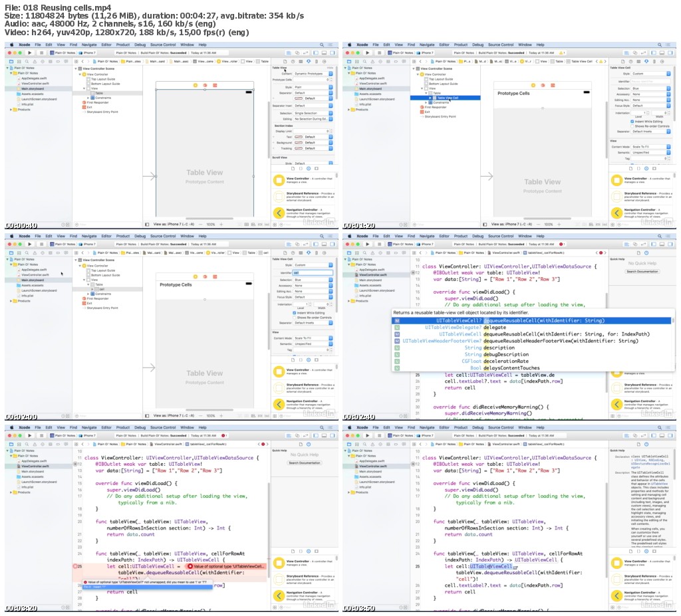
Task: Click Spotlight search icon in 00:00:40 frame
Action: coord(322,45)
